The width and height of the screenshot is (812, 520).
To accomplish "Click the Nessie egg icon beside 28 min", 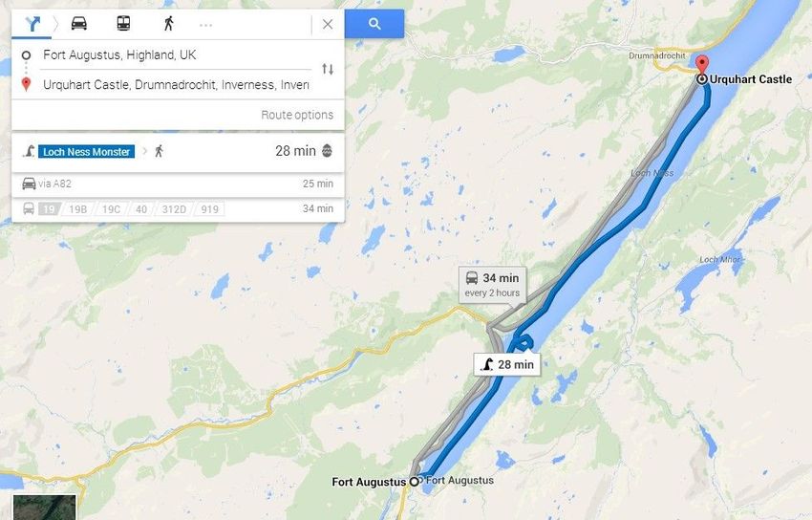I will (327, 151).
